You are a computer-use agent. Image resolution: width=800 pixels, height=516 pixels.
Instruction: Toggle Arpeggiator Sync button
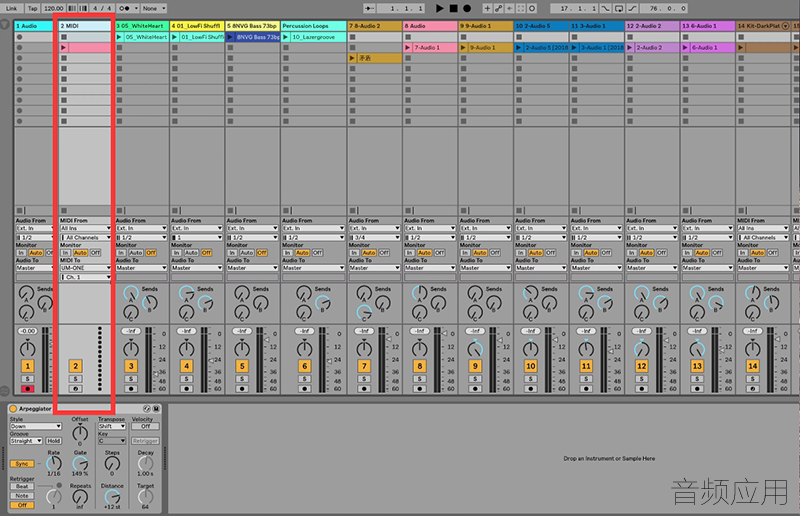(x=22, y=464)
